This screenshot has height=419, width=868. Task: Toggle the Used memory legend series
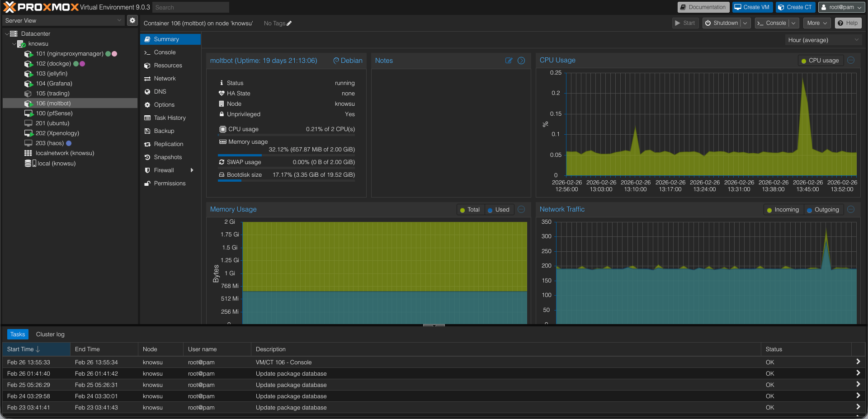coord(499,210)
